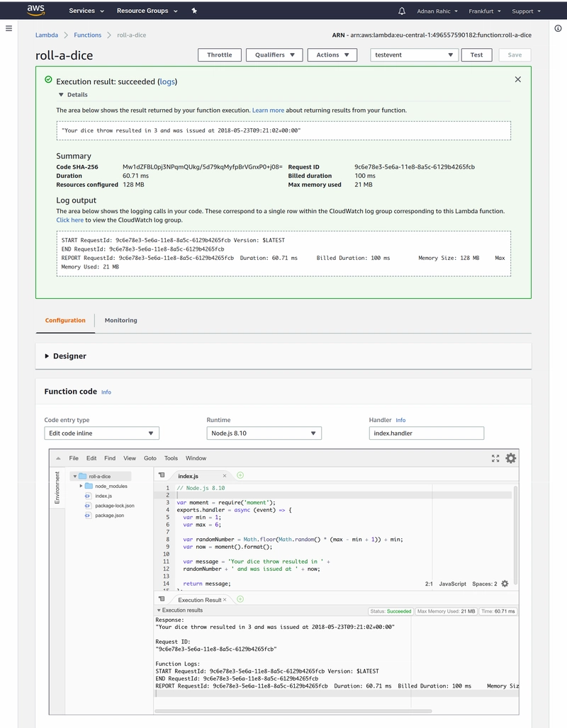
Task: Click the Handler input field
Action: 426,433
